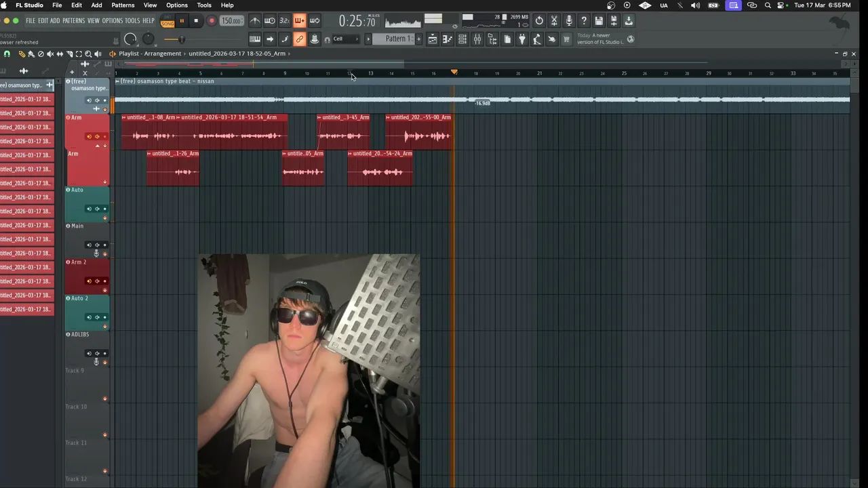Open the Options menu in macOS menu bar
Image resolution: width=868 pixels, height=488 pixels.
[x=177, y=5]
